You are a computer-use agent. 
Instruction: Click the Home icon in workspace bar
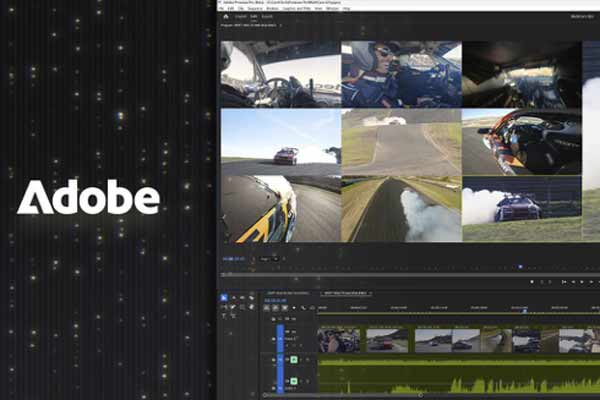226,16
